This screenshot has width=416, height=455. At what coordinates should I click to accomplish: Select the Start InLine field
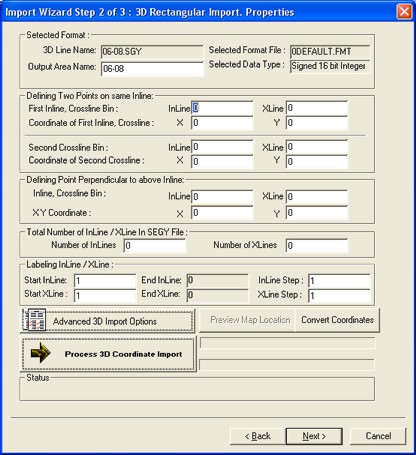tap(105, 281)
